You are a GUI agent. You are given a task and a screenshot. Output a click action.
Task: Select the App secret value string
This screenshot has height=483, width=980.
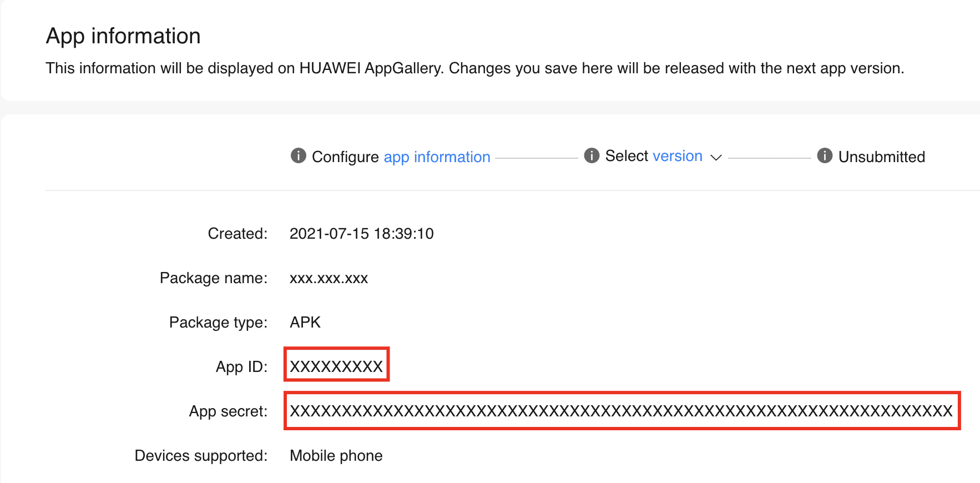pyautogui.click(x=621, y=411)
